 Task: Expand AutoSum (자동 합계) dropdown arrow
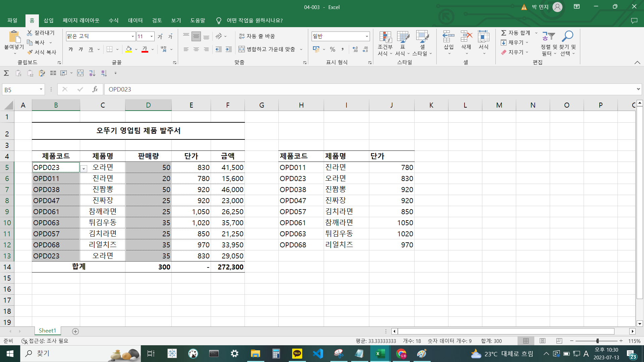click(536, 33)
